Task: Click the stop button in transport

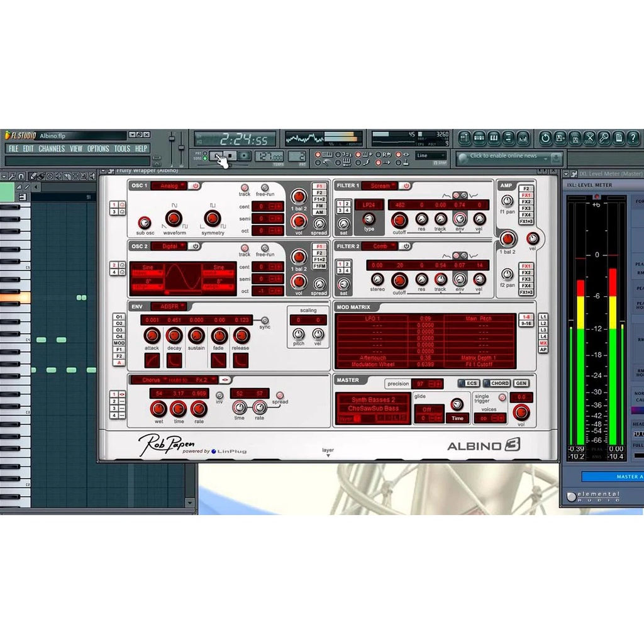Action: tap(230, 156)
